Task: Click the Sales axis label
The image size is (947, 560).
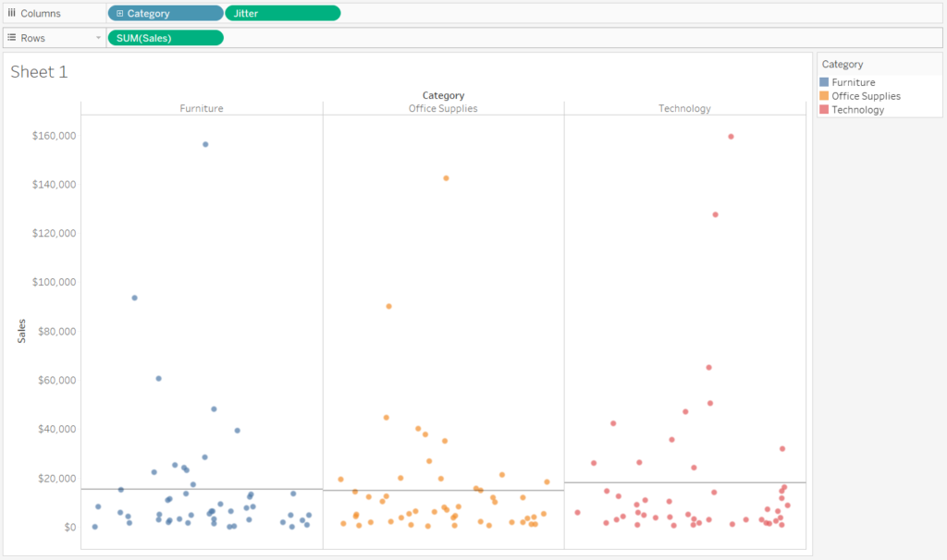Action: click(x=22, y=329)
